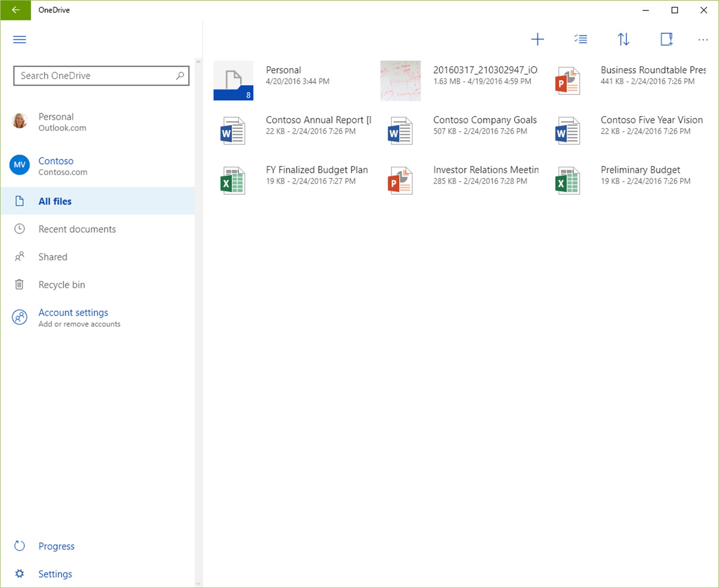Select the Personal Outlook.com account
Viewport: 719px width, 588px height.
click(x=56, y=122)
